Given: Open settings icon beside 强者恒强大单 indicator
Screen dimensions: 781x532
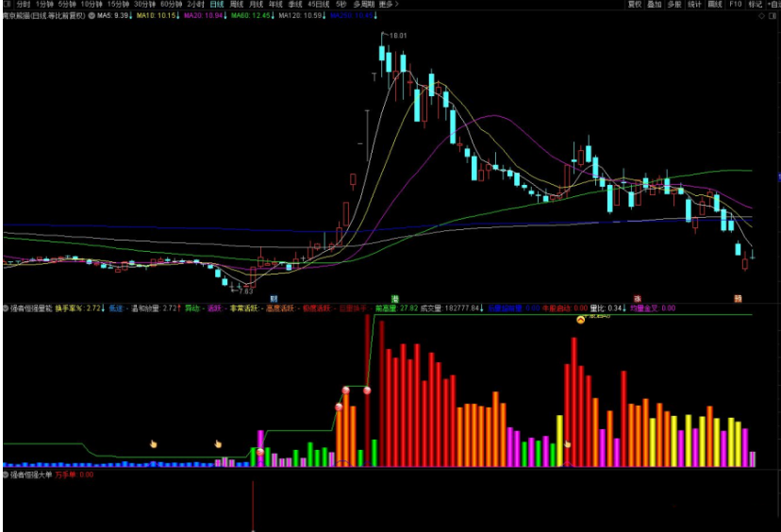Looking at the screenshot, I should pyautogui.click(x=6, y=474).
